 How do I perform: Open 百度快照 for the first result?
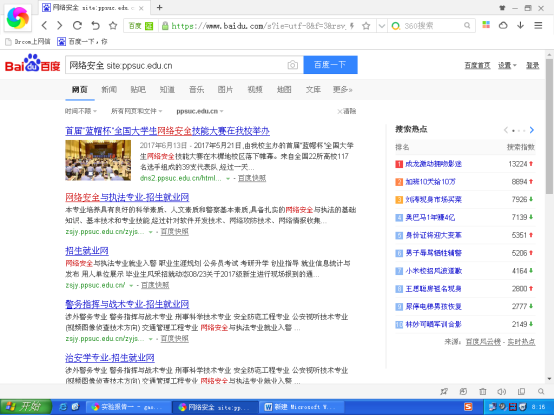coord(252,178)
